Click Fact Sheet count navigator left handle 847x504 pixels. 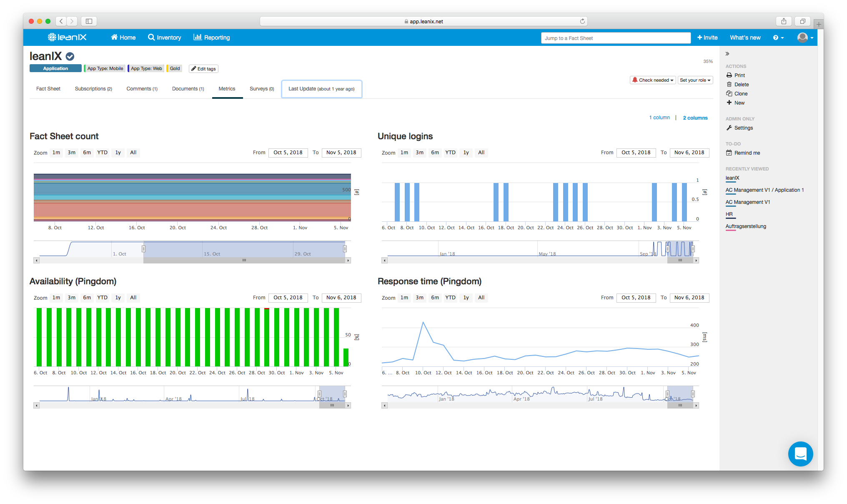143,249
